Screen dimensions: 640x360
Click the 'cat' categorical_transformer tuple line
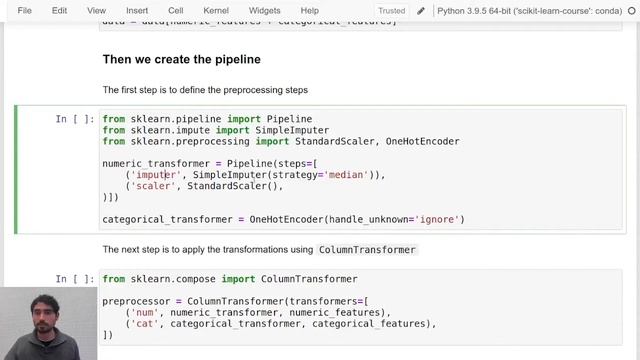tap(281, 323)
